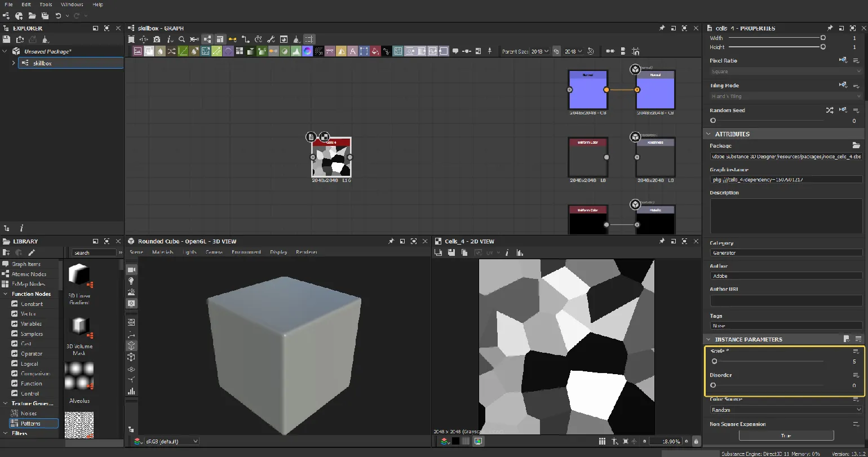Open the Windows menu

(72, 5)
